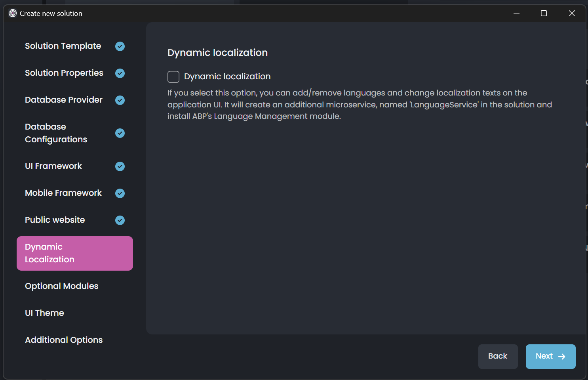Viewport: 588px width, 380px height.
Task: Click the checkmark icon beside Solution Template
Action: (x=120, y=46)
